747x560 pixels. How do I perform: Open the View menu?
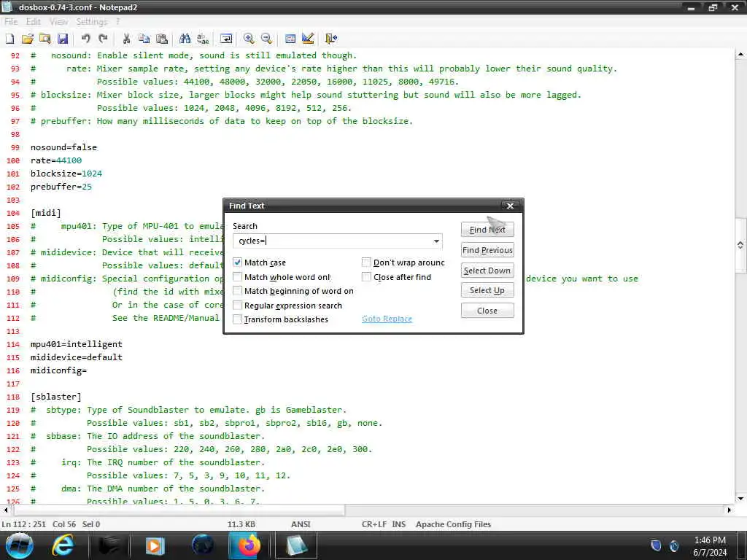[58, 21]
